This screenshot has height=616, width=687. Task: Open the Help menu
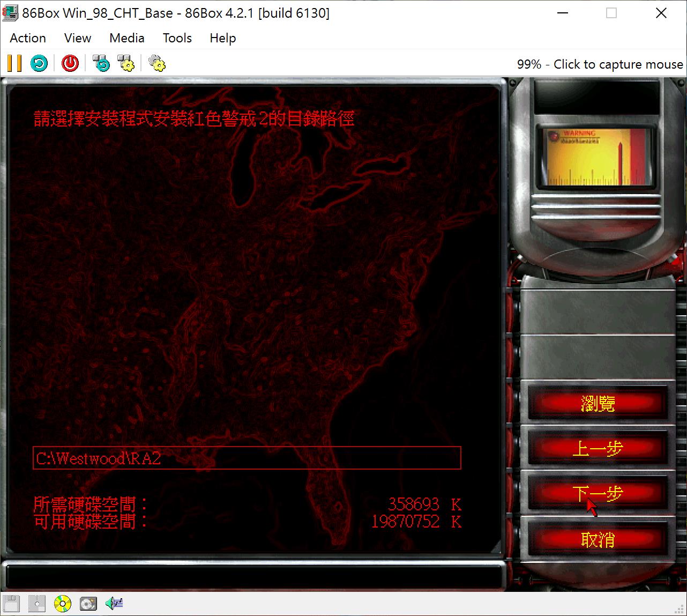coord(223,38)
